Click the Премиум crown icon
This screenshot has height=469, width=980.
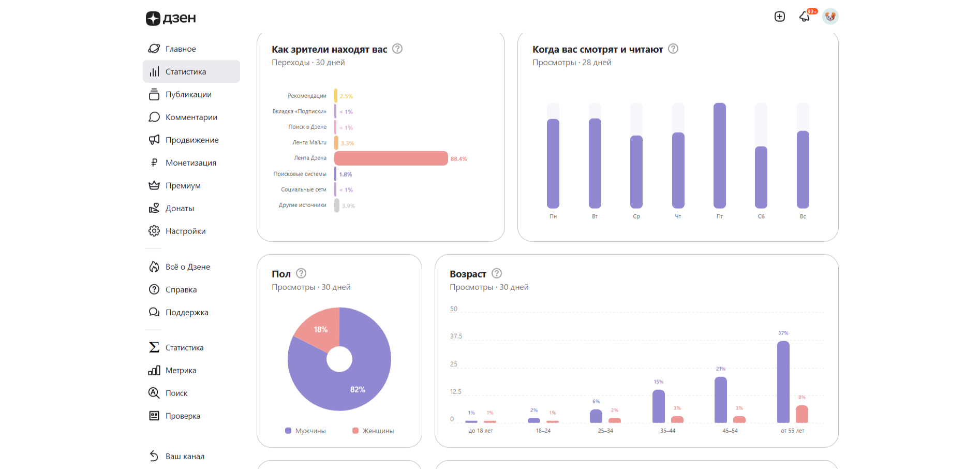click(154, 185)
